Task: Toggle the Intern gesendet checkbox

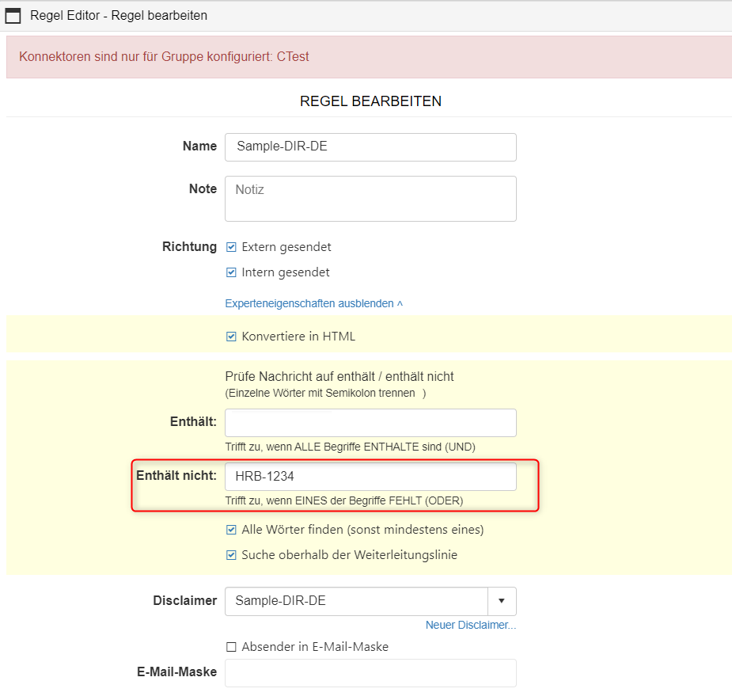Action: [232, 272]
